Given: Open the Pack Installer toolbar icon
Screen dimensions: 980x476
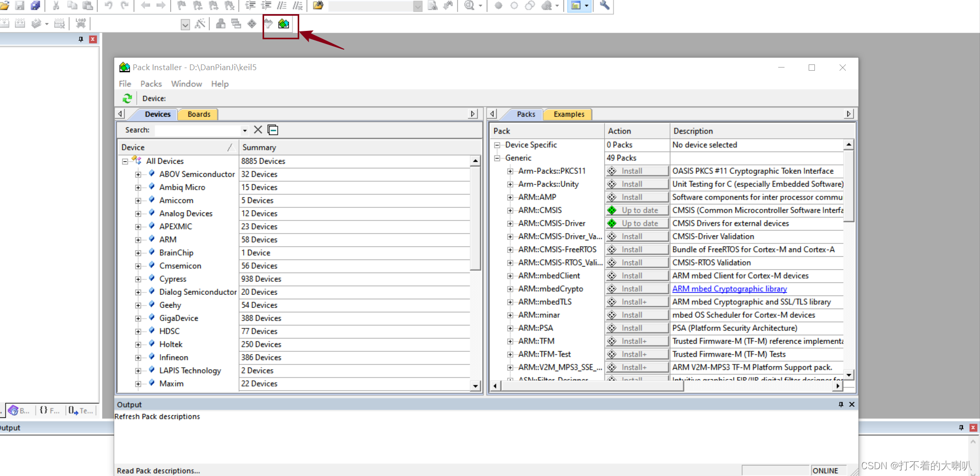Looking at the screenshot, I should tap(284, 24).
